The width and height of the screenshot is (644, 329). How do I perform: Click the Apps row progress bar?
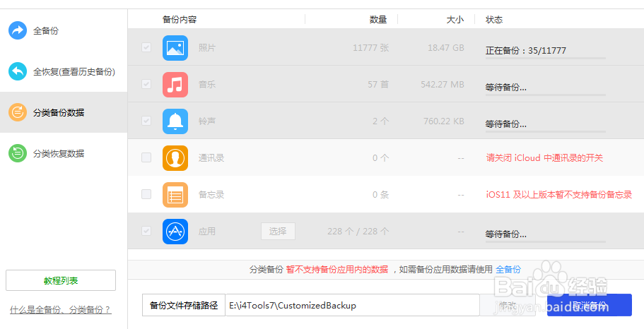click(546, 241)
